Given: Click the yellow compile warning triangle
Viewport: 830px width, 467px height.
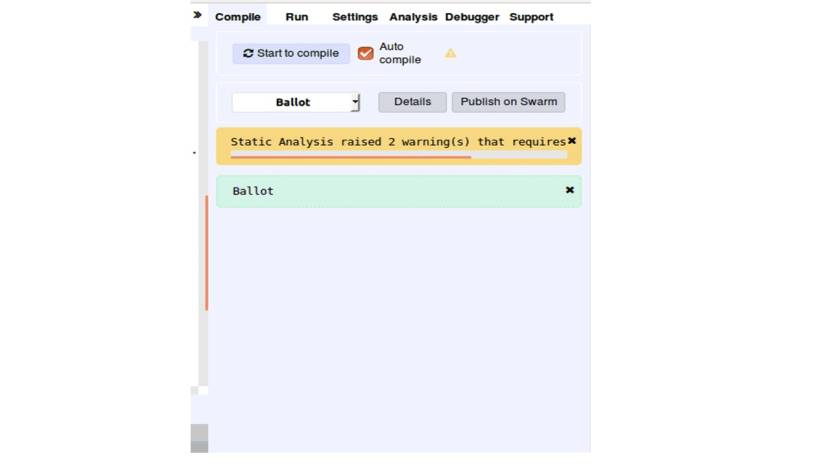Looking at the screenshot, I should [x=450, y=53].
